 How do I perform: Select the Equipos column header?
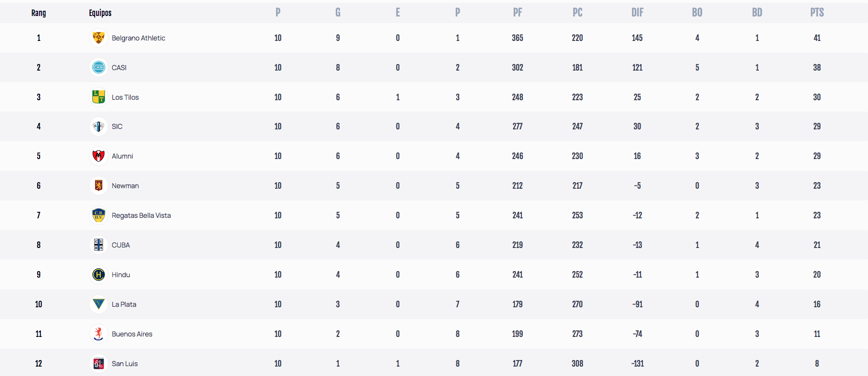pyautogui.click(x=100, y=13)
